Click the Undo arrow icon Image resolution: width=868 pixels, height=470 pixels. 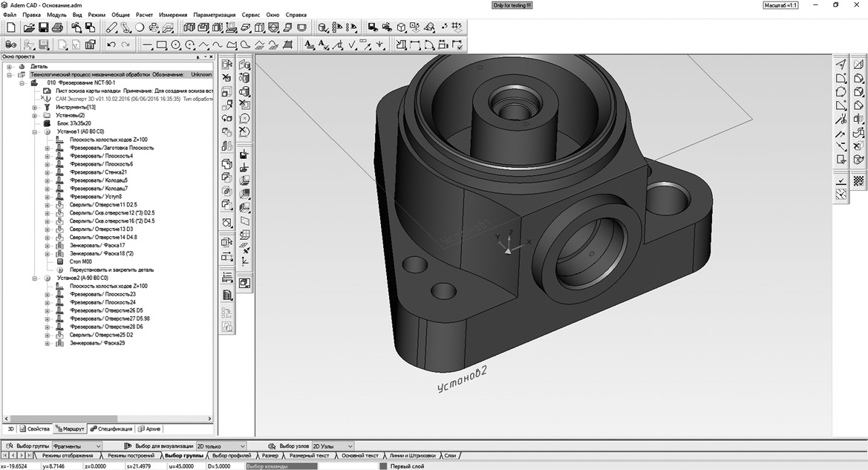click(111, 45)
